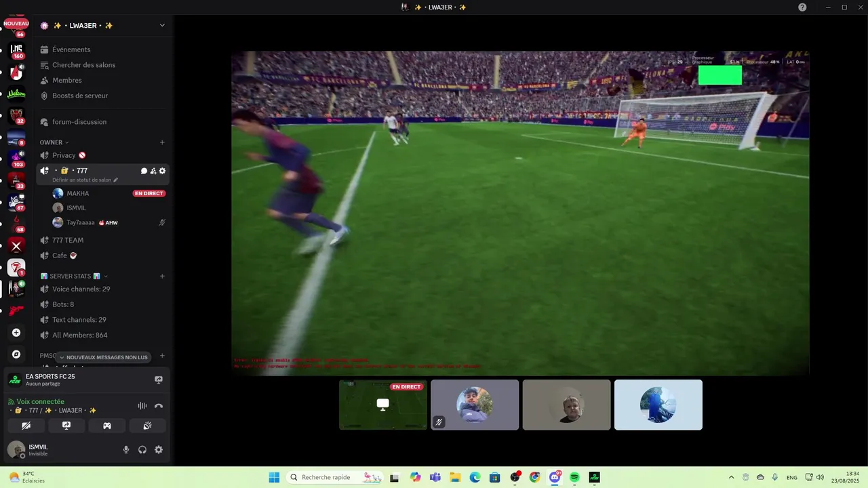
Task: Invite people to the 777 channel
Action: point(153,171)
